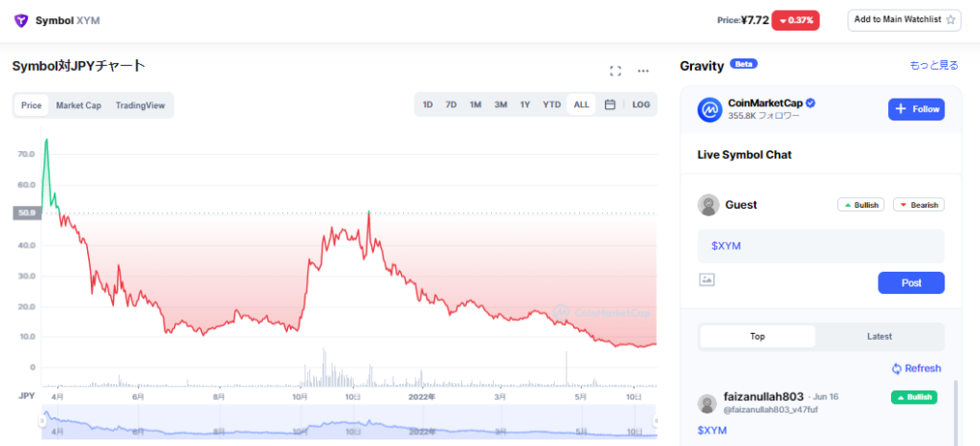Switch to the TradingView tab

click(141, 105)
